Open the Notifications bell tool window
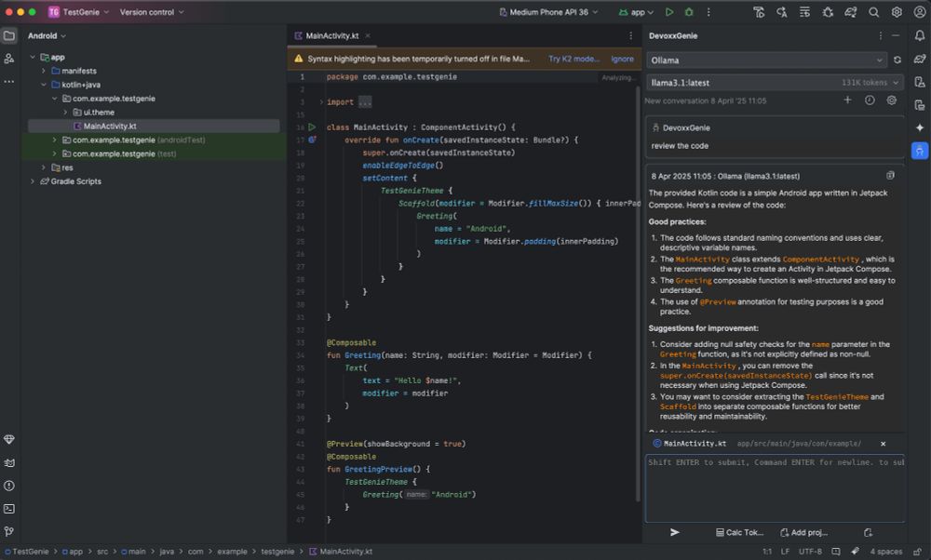The image size is (931, 560). pyautogui.click(x=920, y=35)
